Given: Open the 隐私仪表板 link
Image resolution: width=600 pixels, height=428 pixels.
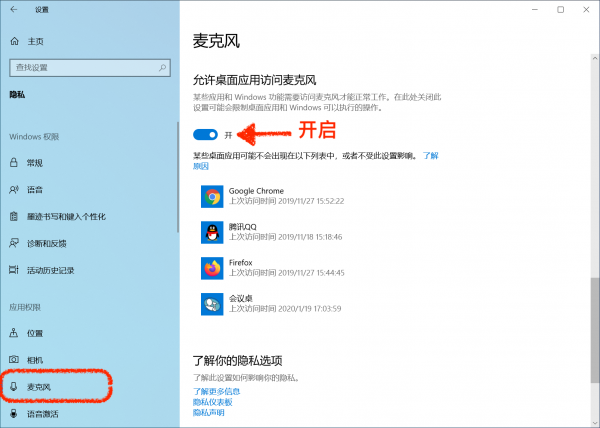Looking at the screenshot, I should point(212,402).
